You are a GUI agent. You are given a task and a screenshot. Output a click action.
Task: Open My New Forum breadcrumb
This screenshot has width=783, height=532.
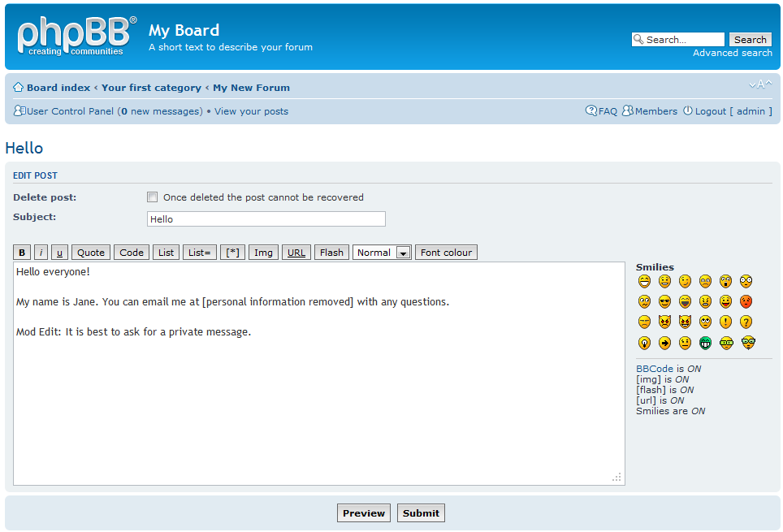[x=251, y=88]
